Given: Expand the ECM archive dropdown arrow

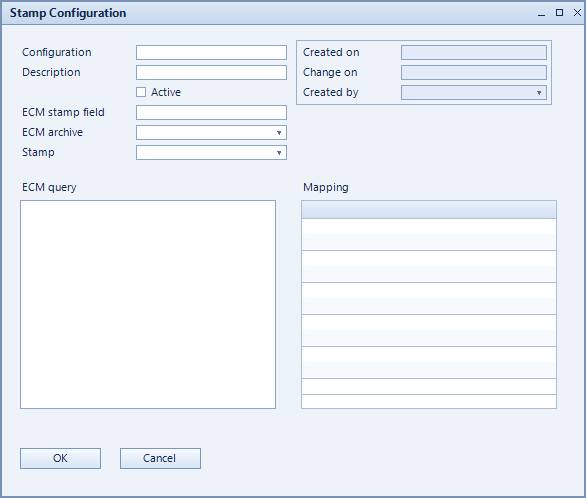Looking at the screenshot, I should click(x=279, y=133).
